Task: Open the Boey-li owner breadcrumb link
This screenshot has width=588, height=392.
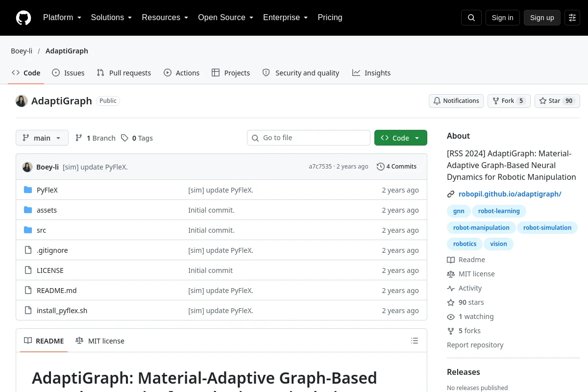Action: tap(22, 51)
